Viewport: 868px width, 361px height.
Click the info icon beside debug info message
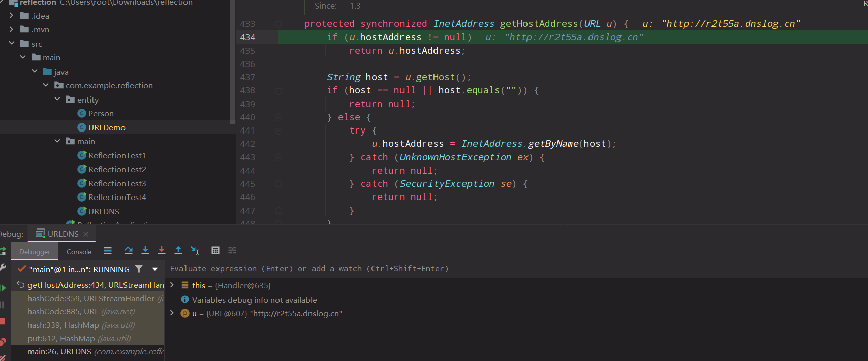[x=185, y=300]
